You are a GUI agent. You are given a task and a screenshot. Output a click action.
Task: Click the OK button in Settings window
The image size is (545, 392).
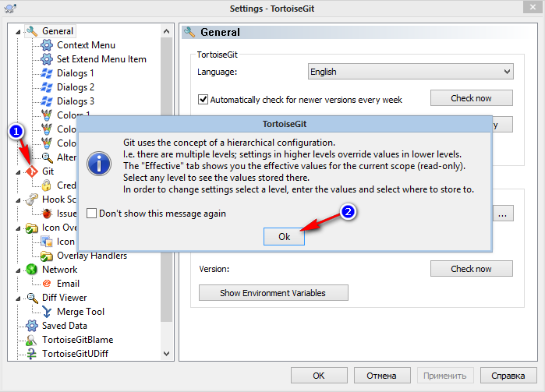tap(319, 376)
